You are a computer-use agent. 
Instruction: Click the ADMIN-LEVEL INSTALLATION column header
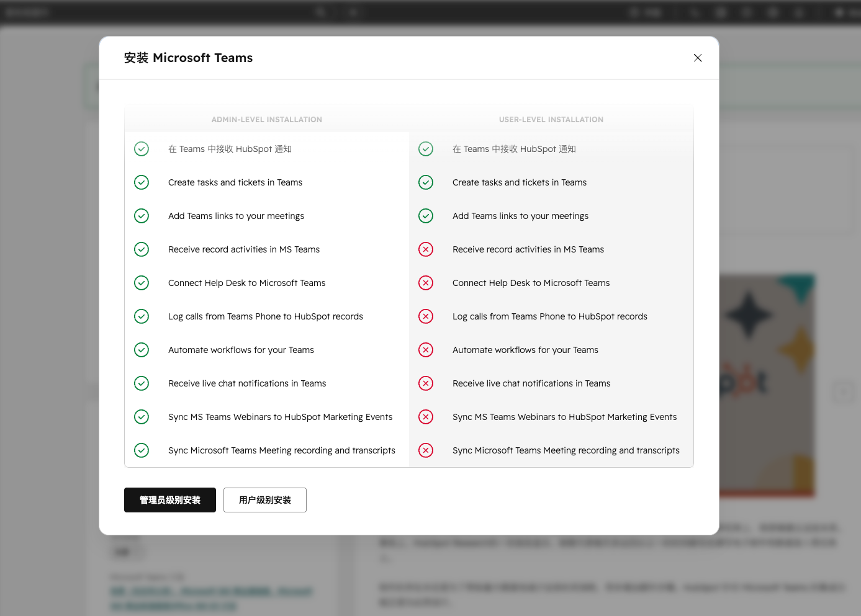267,120
